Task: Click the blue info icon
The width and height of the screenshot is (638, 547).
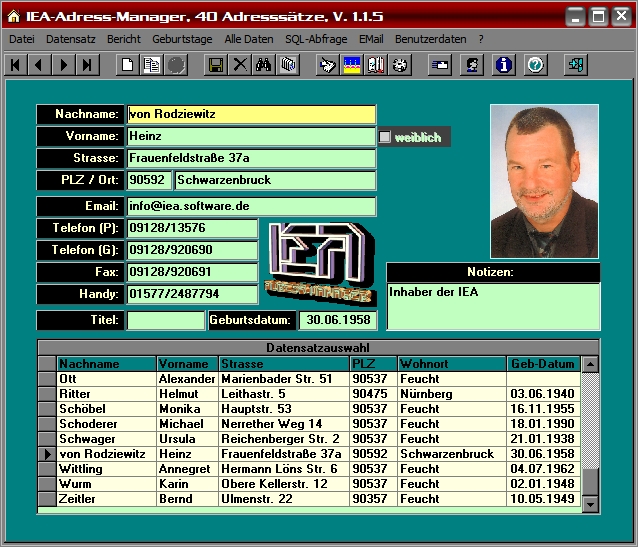Action: (x=504, y=65)
